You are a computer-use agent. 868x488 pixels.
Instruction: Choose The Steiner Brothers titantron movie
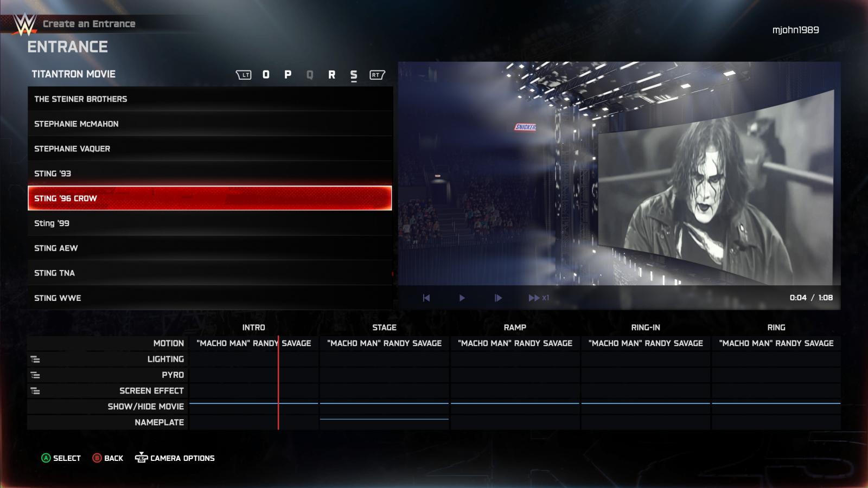pyautogui.click(x=210, y=99)
